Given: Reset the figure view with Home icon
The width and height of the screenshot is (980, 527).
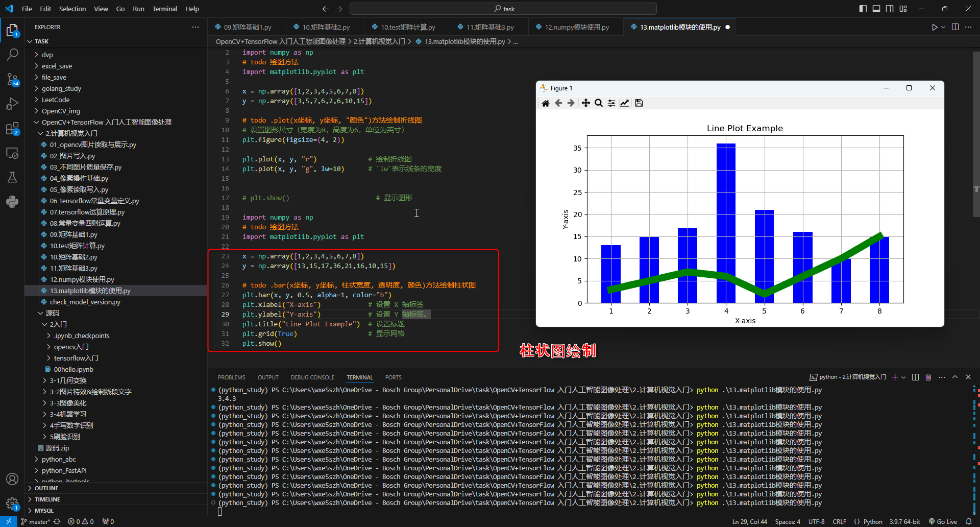Looking at the screenshot, I should [x=546, y=103].
